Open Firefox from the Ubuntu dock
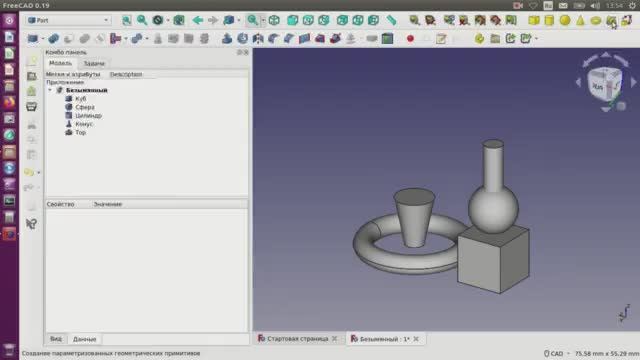640x360 pixels. (x=9, y=102)
